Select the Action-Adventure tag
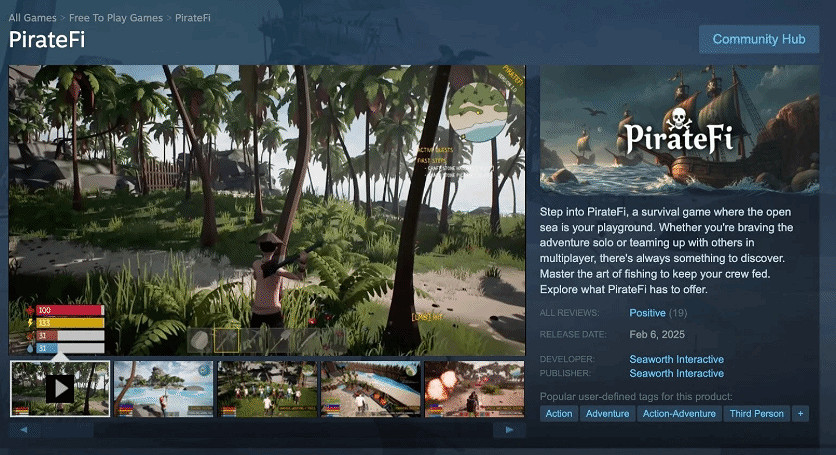 (x=679, y=414)
